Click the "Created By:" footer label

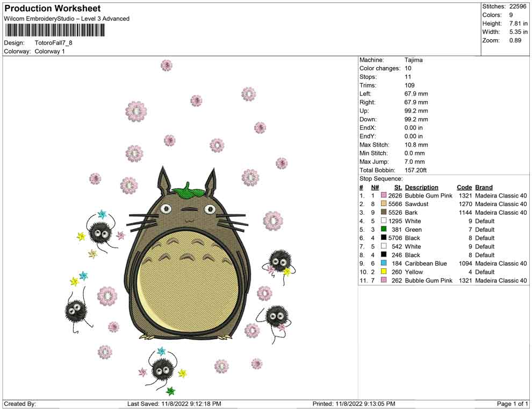coord(20,404)
